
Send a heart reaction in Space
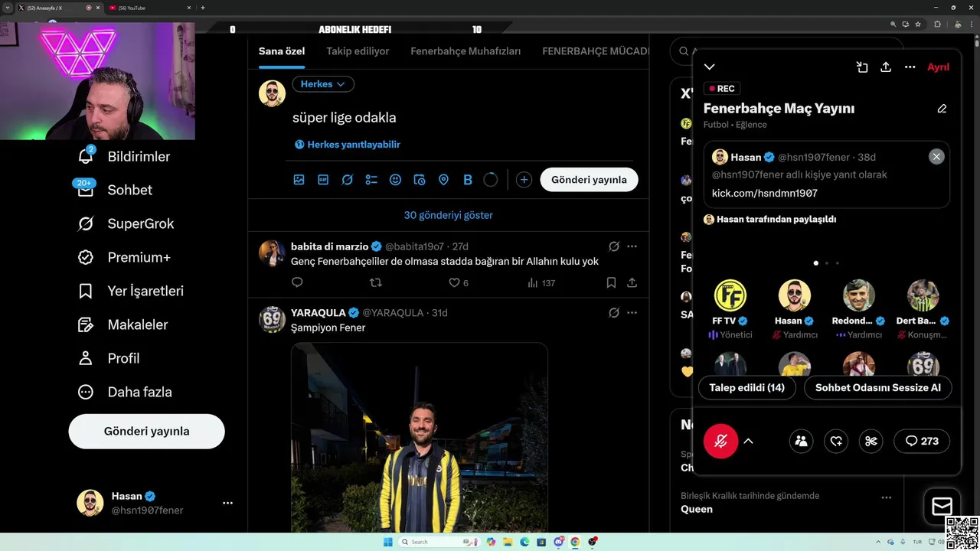836,441
